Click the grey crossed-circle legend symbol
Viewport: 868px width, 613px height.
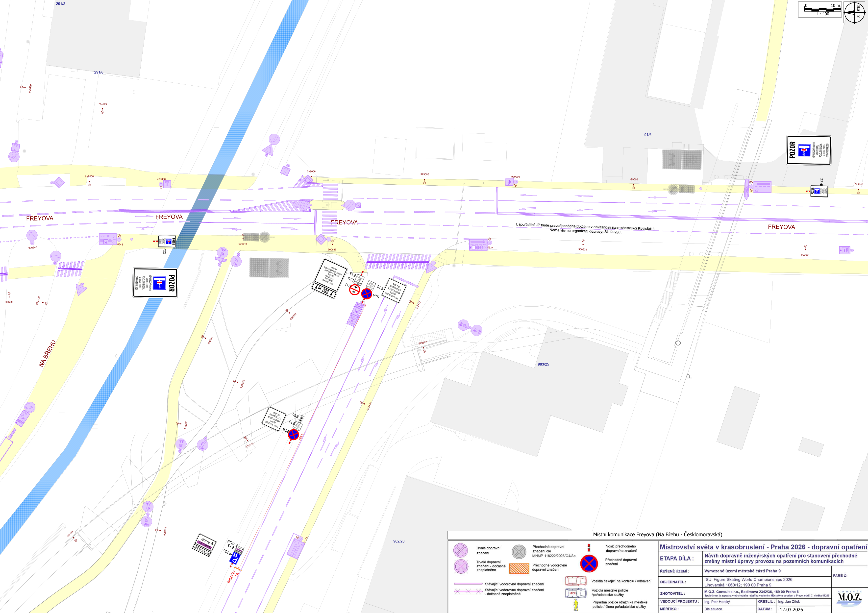pyautogui.click(x=519, y=552)
